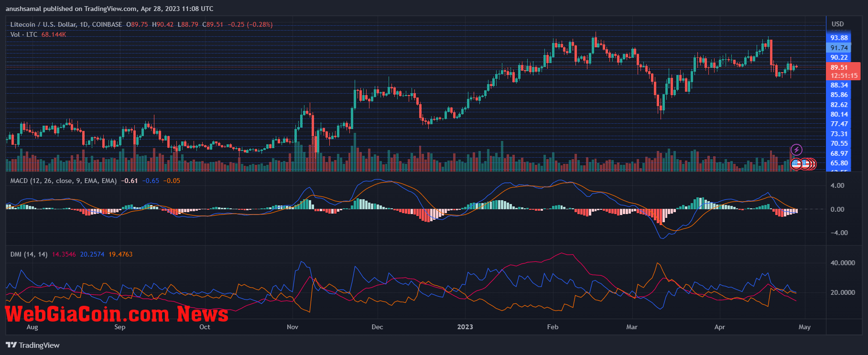Click the anushsamal published on TradingView.com header
Viewport: 868px width, 355px height.
coord(109,9)
